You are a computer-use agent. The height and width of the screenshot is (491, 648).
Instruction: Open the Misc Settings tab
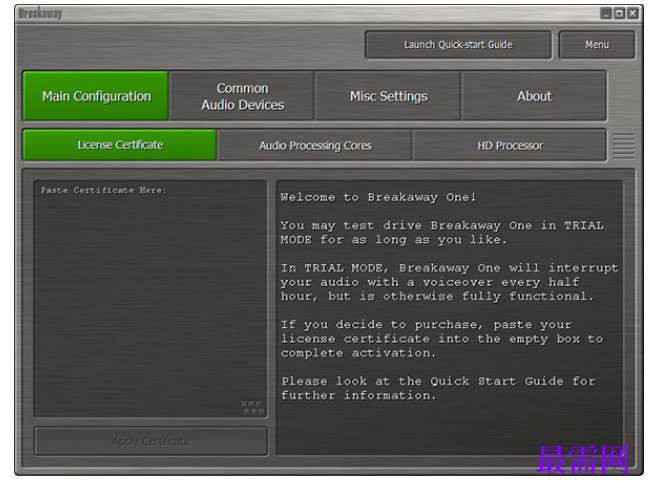(388, 96)
